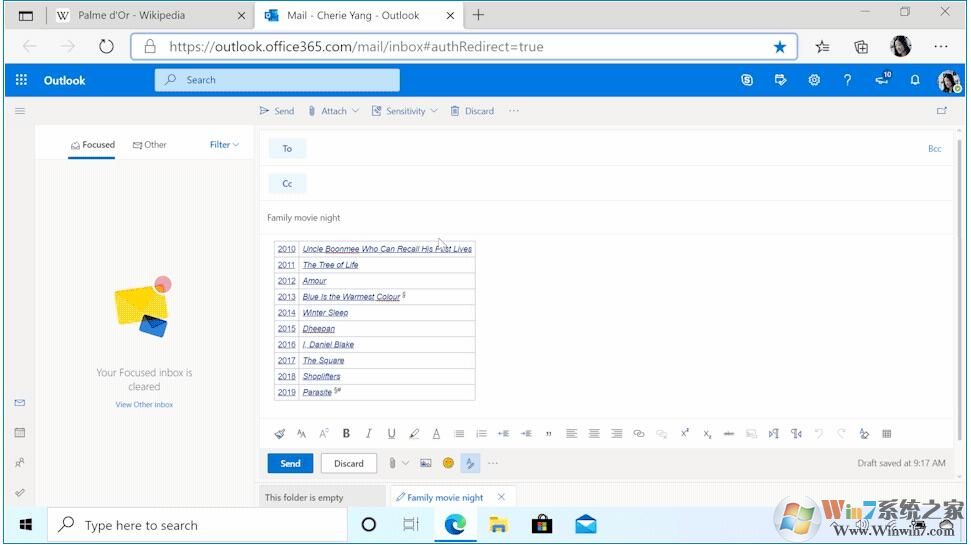Open the Filter dropdown in inbox
Viewport: 971px width, 545px height.
click(224, 145)
